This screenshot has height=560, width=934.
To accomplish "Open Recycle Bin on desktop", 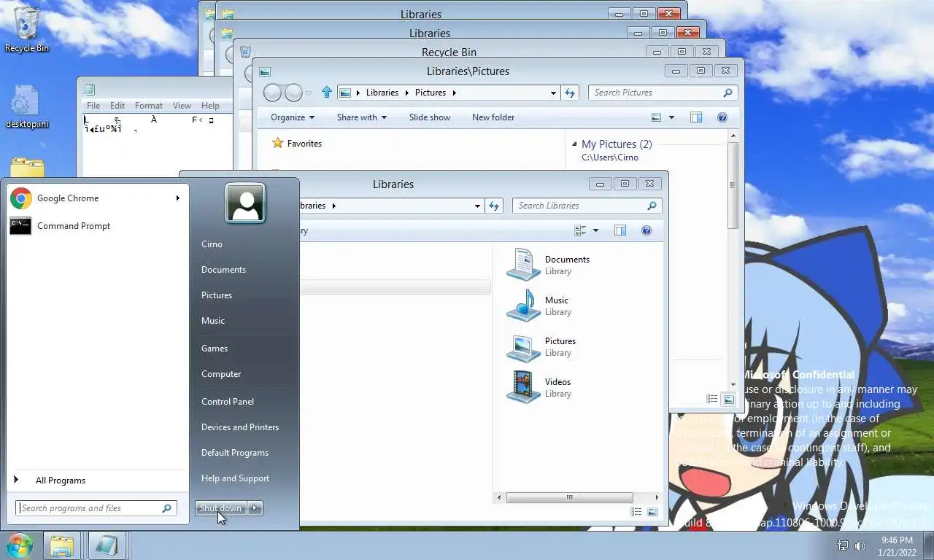I will click(x=27, y=31).
